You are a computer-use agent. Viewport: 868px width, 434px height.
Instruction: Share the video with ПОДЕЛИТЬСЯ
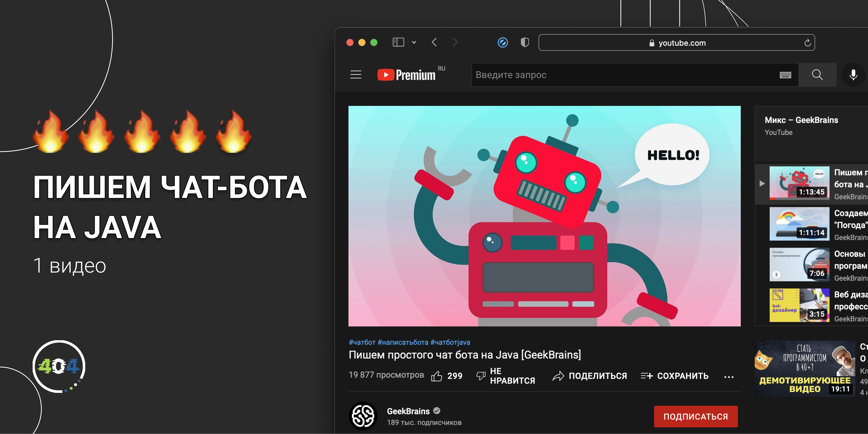coord(590,376)
